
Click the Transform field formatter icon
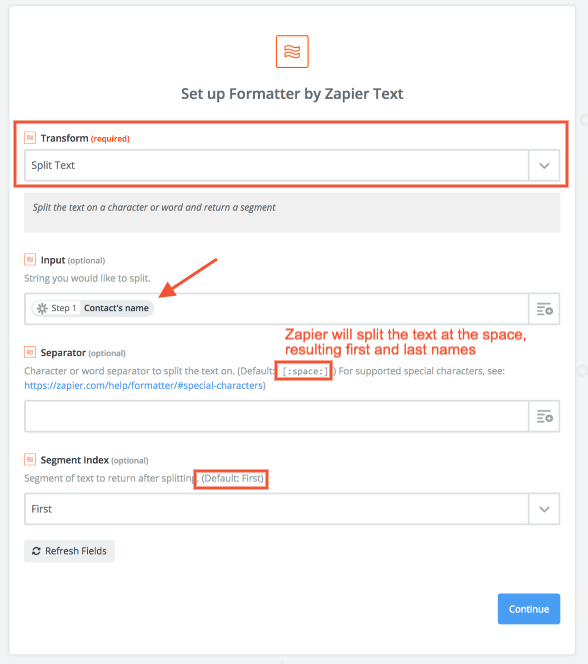pos(30,138)
